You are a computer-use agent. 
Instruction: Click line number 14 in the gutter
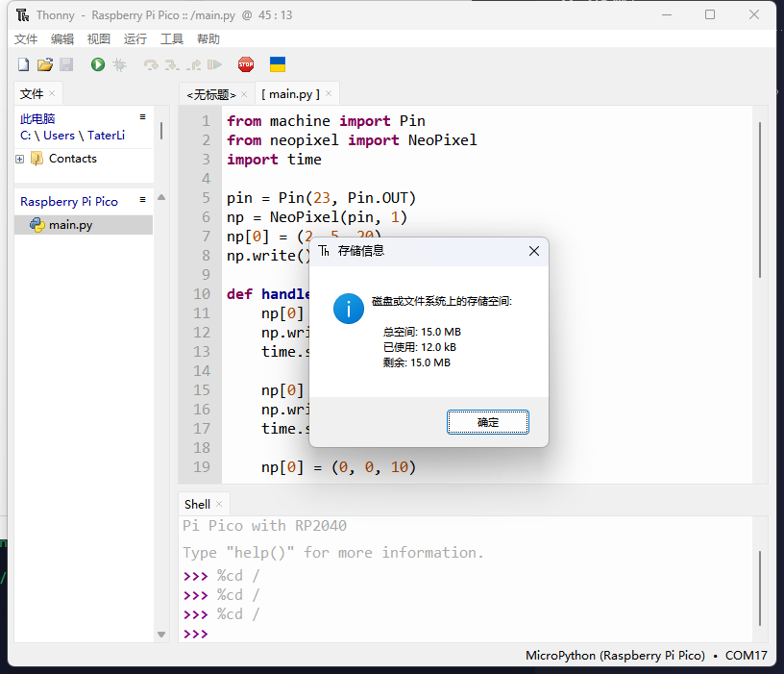202,371
